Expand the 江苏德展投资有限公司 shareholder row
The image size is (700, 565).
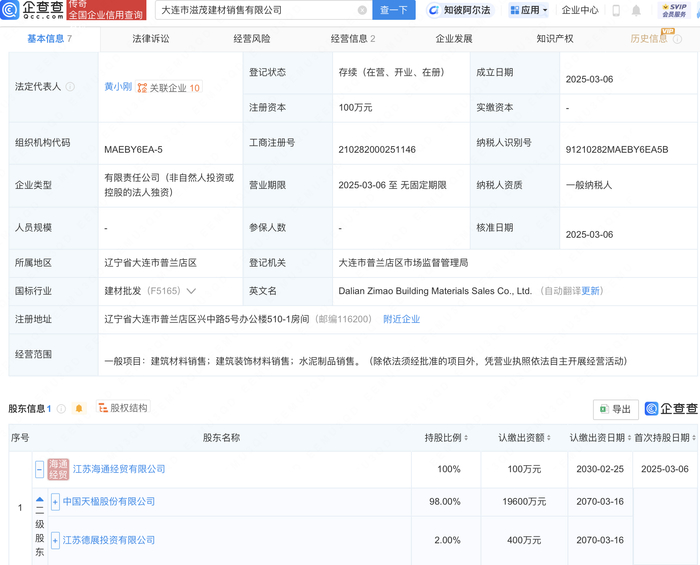[x=55, y=541]
